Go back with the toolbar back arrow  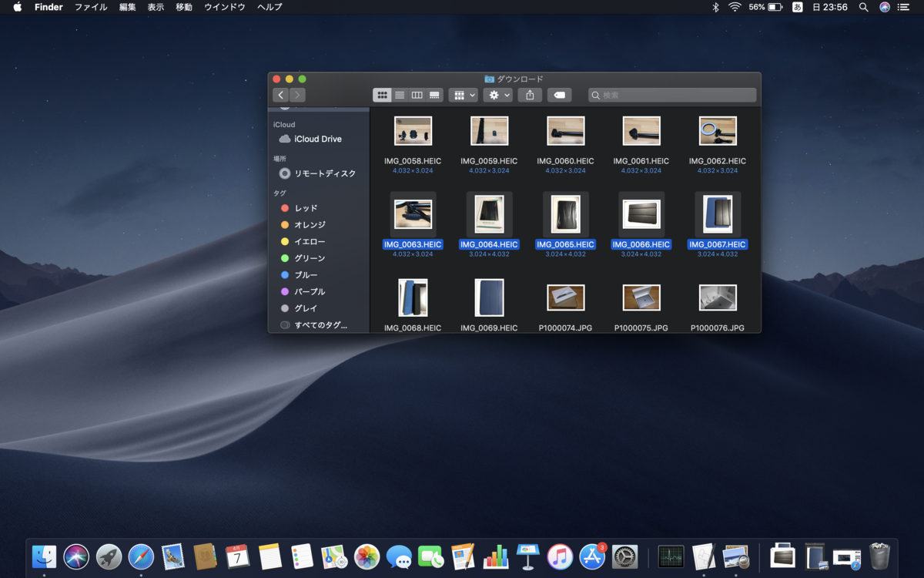[x=280, y=95]
